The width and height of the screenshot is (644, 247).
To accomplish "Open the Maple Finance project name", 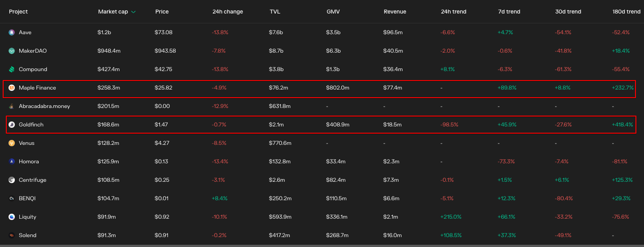I will click(37, 88).
